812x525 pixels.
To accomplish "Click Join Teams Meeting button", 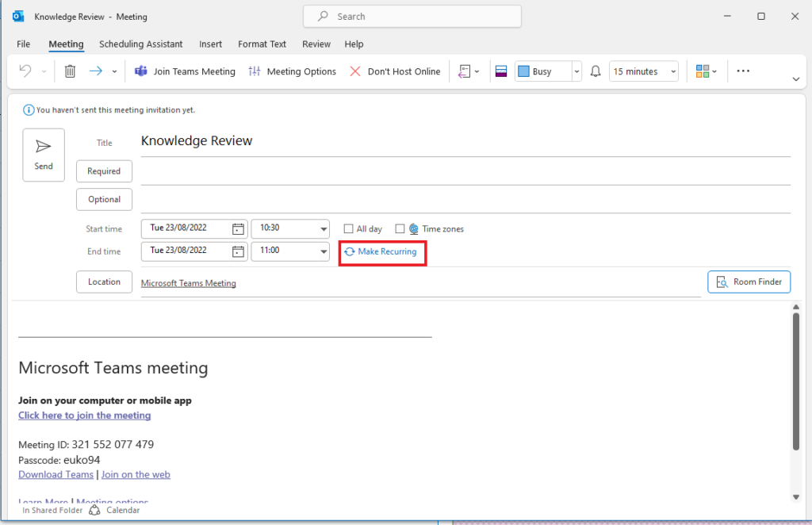I will click(185, 71).
